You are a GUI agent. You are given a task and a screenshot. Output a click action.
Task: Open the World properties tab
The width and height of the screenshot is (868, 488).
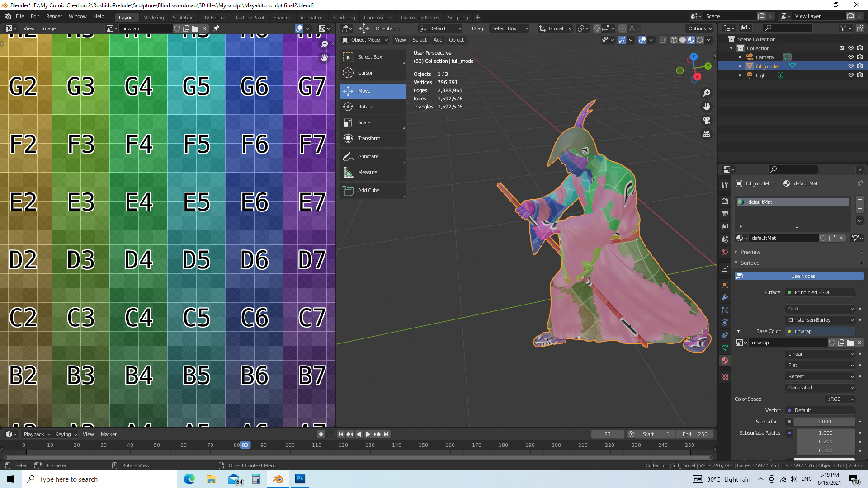725,252
